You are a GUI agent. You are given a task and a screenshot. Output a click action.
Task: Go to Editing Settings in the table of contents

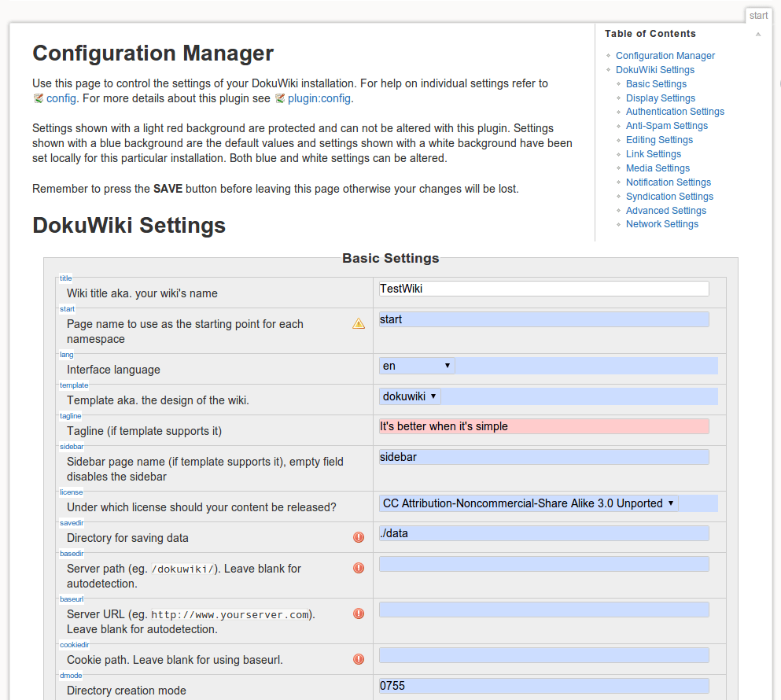tap(659, 140)
